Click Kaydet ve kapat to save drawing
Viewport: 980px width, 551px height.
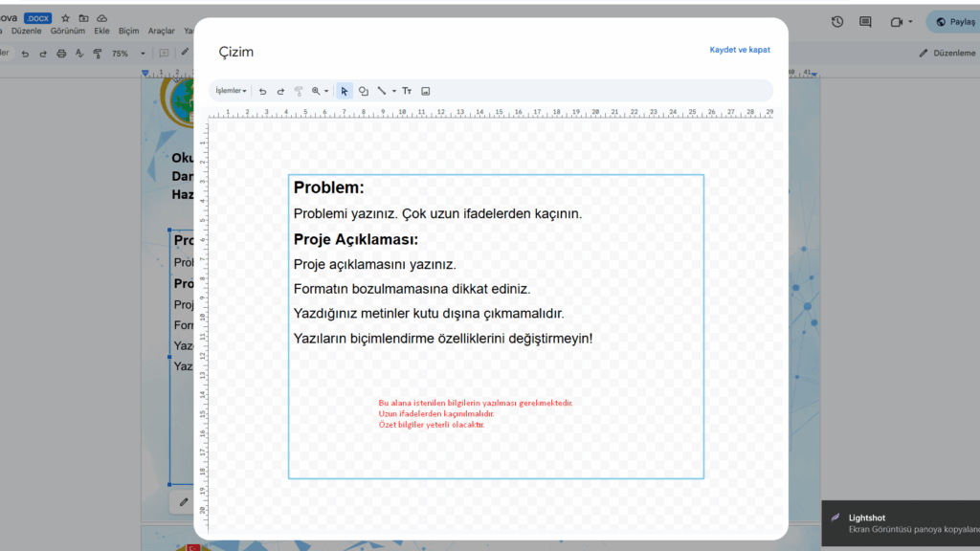coord(740,50)
